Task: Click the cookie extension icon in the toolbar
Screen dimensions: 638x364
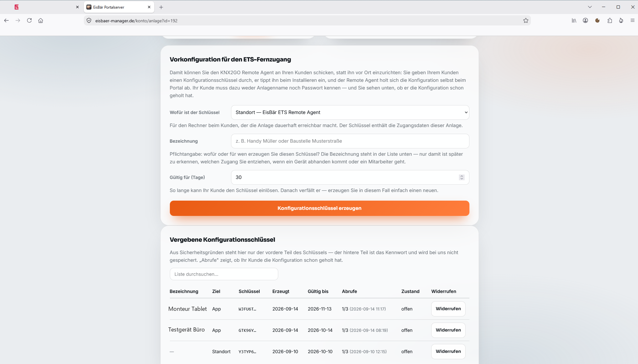Action: [598, 20]
